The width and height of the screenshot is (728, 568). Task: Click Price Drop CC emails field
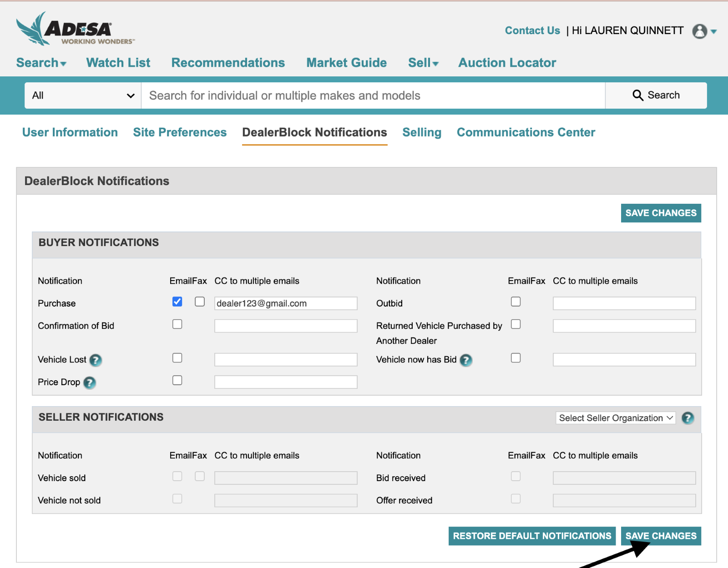coord(286,382)
